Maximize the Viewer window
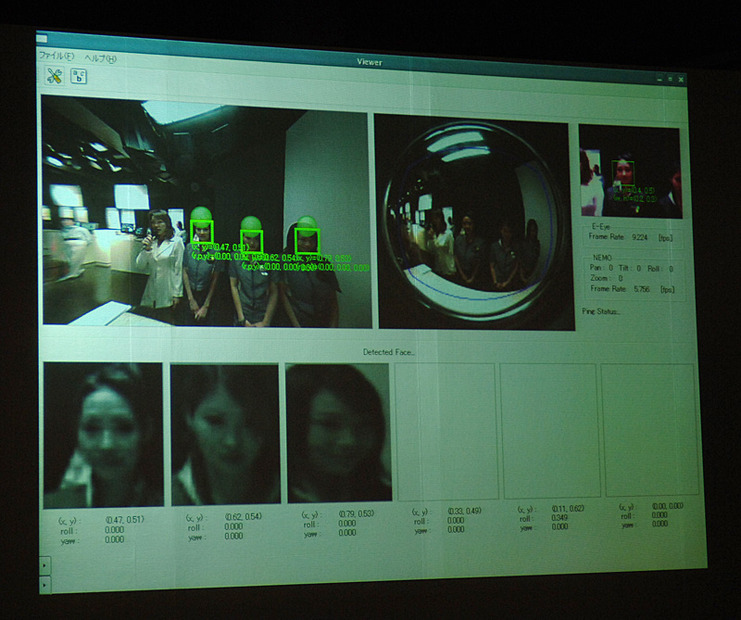Viewport: 741px width, 620px height. [x=670, y=78]
